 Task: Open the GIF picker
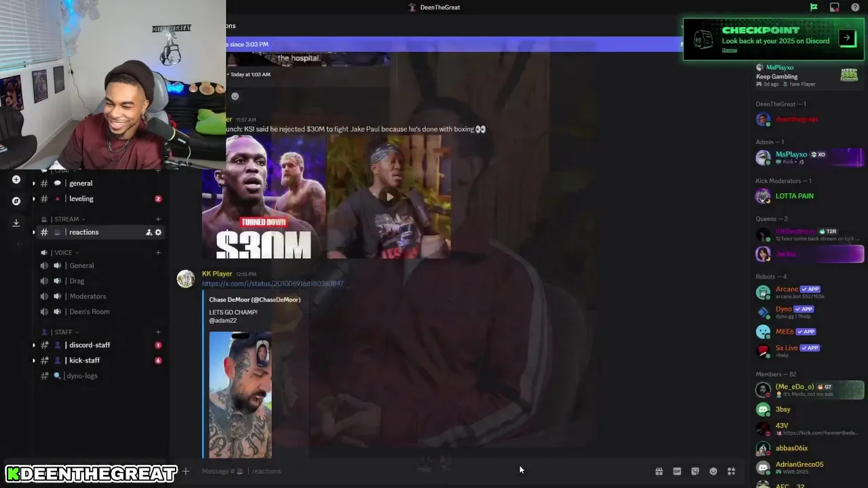point(677,471)
